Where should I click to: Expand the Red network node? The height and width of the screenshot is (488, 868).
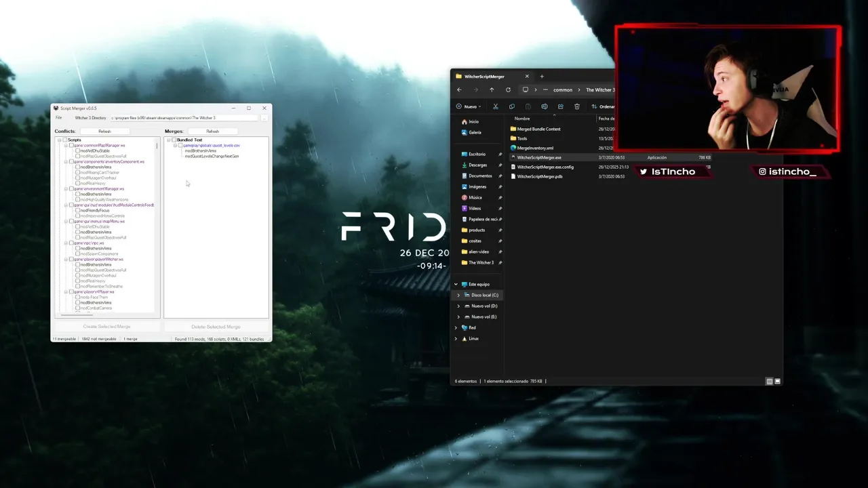[x=456, y=327]
